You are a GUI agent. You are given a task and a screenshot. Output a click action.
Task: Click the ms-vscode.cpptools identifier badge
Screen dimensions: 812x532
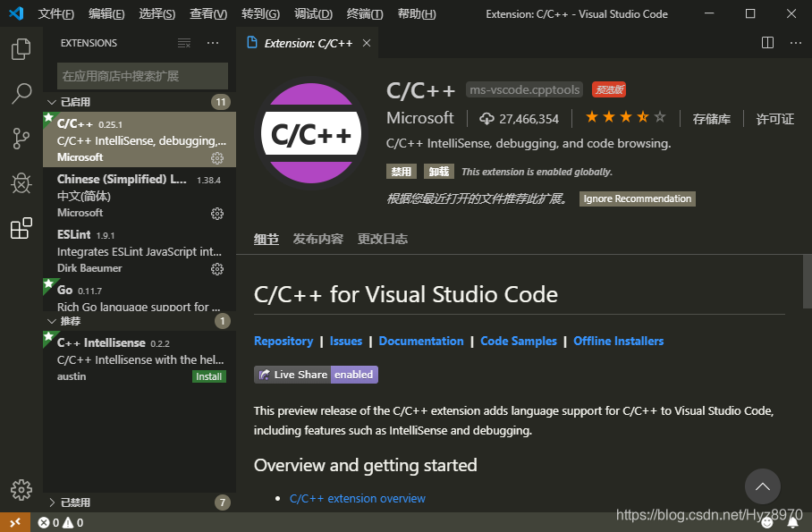[x=524, y=89]
